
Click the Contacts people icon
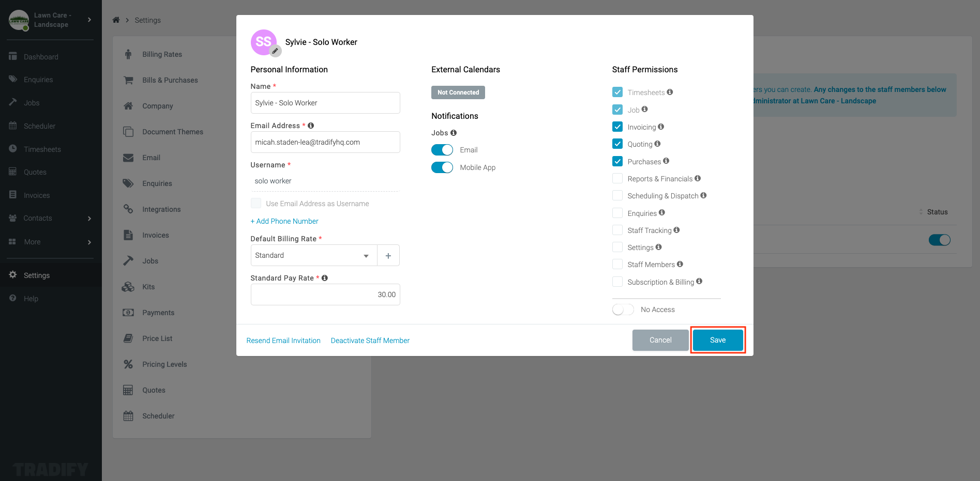(x=12, y=218)
